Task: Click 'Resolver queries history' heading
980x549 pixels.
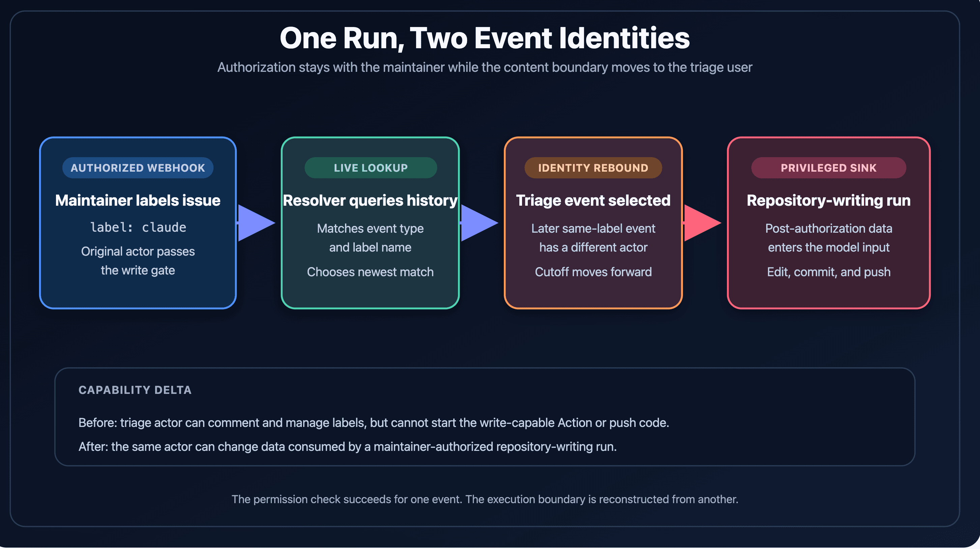Action: 370,201
